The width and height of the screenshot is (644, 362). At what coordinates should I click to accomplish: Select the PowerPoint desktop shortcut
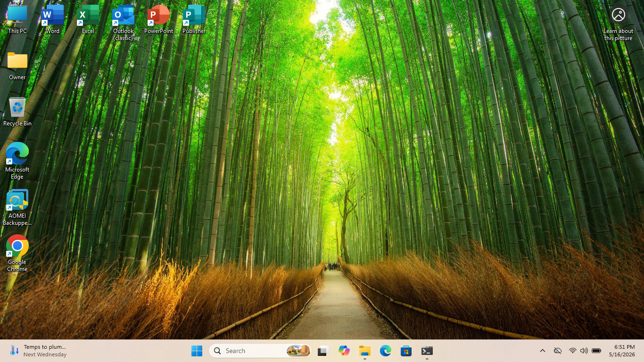158,20
